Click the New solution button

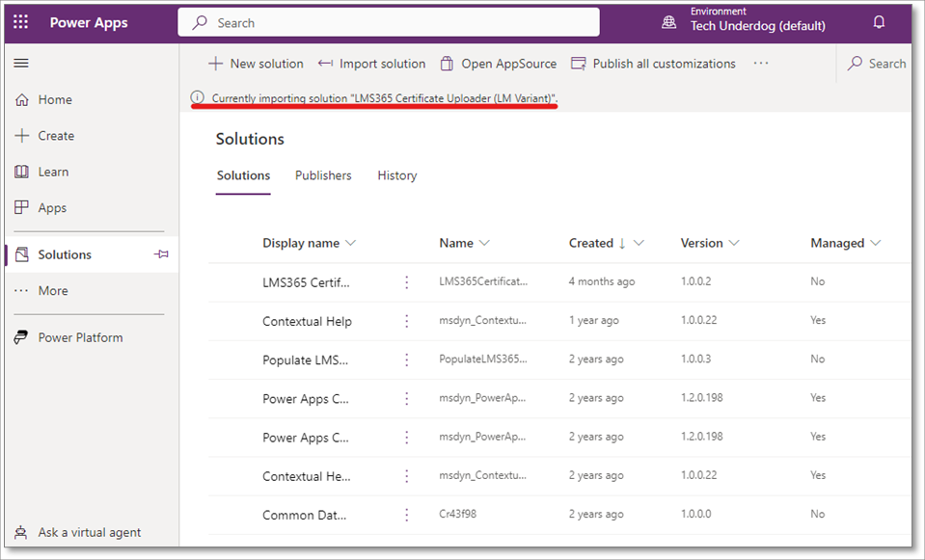click(256, 64)
